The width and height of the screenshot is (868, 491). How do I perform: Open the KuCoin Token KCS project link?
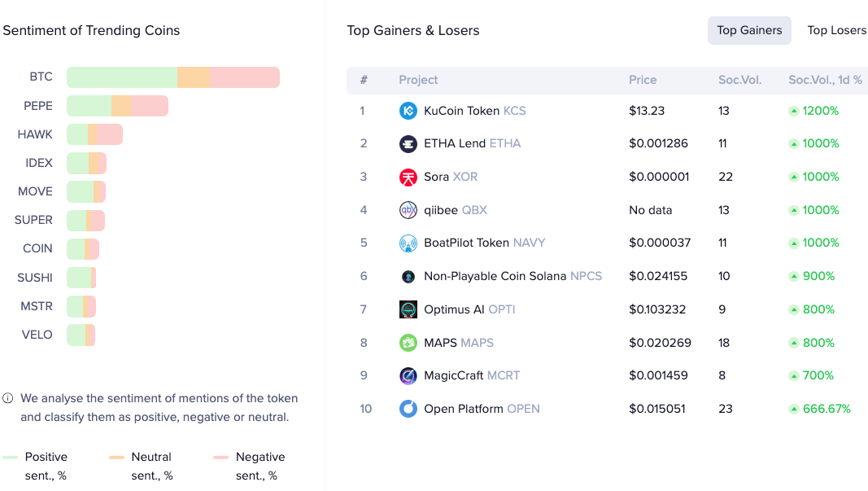coord(474,111)
